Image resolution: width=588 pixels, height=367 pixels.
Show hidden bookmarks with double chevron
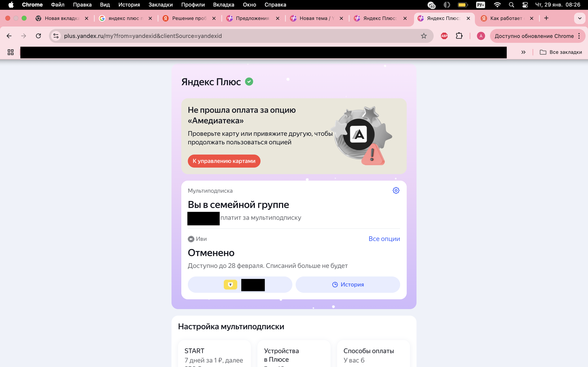523,52
